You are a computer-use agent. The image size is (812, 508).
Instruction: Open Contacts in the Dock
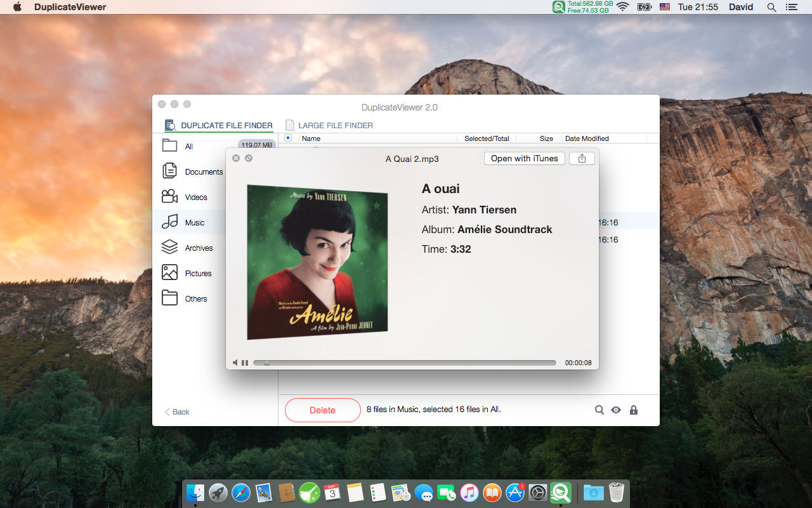click(287, 492)
